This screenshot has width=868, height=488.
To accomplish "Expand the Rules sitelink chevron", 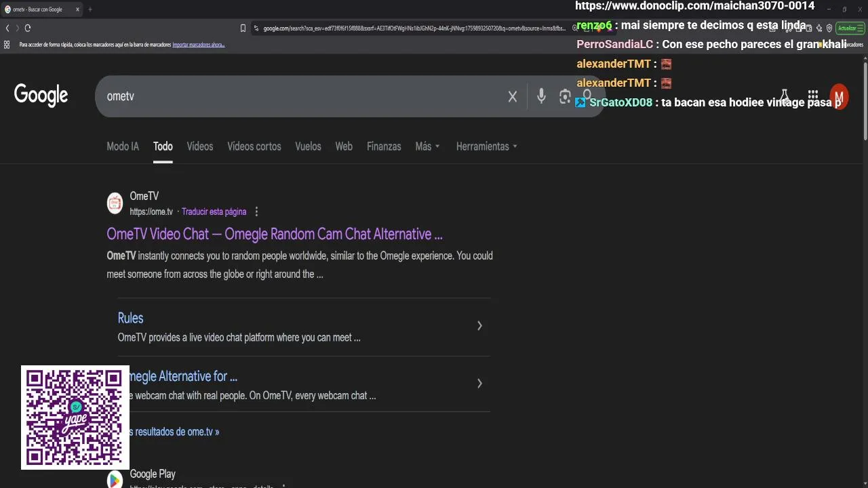I will point(479,326).
